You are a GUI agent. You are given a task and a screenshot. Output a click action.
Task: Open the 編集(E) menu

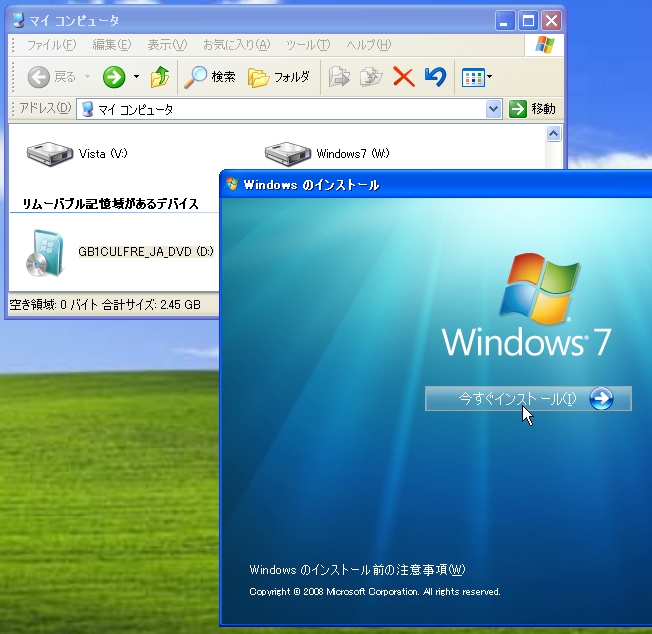tap(111, 44)
